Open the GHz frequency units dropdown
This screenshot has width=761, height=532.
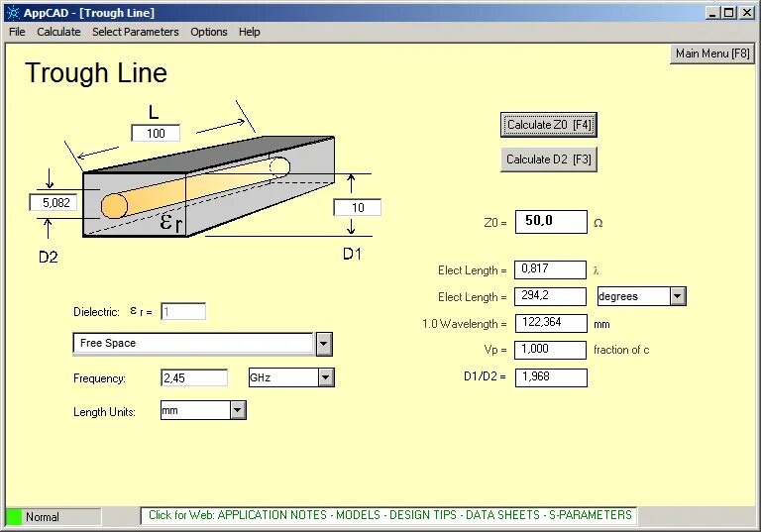(326, 377)
